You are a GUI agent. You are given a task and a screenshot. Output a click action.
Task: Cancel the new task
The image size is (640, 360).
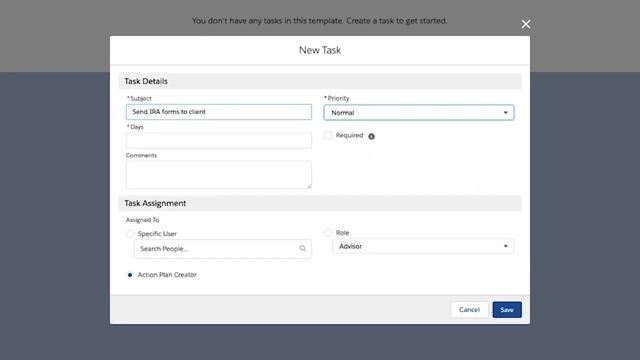[469, 310]
